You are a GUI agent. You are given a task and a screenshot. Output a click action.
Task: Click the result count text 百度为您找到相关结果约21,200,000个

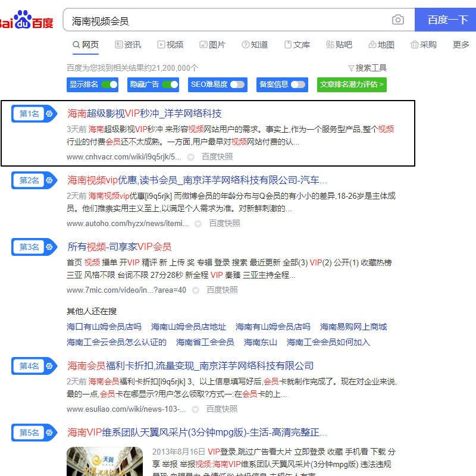(x=132, y=68)
